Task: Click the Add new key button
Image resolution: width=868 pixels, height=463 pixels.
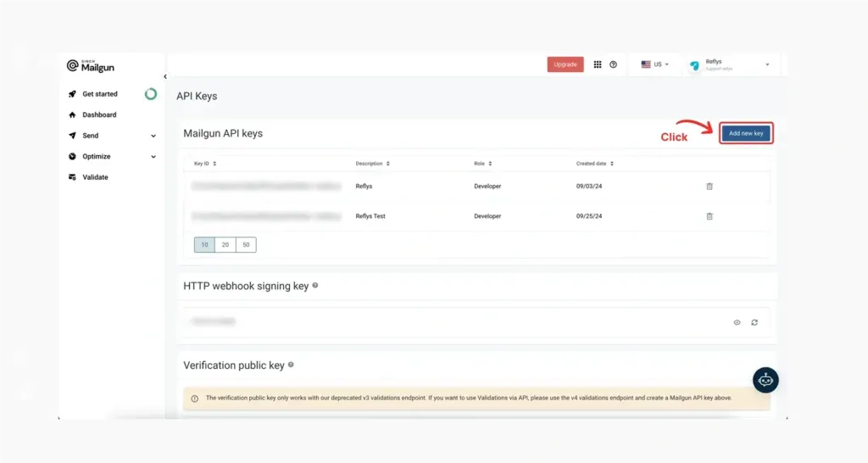Action: (746, 133)
